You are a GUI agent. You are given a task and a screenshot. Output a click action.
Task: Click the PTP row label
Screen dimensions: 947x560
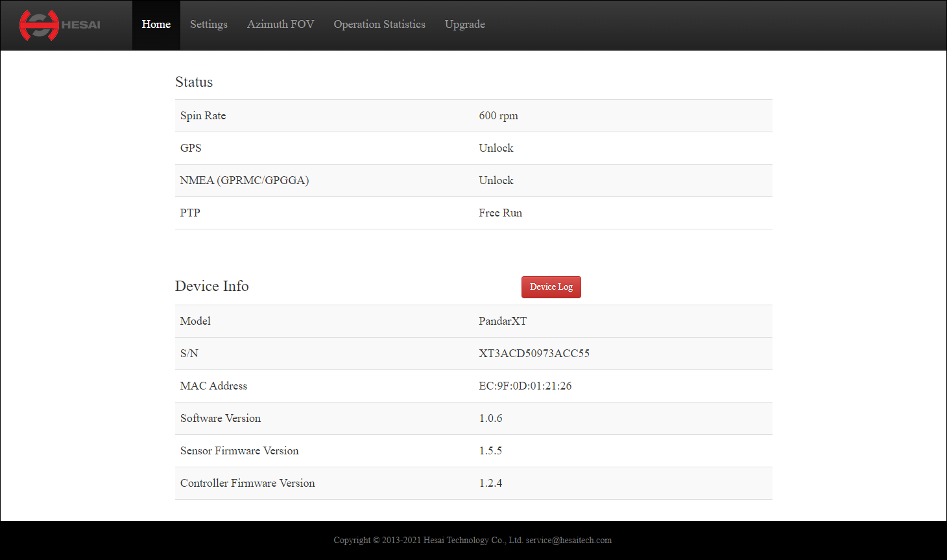click(190, 213)
